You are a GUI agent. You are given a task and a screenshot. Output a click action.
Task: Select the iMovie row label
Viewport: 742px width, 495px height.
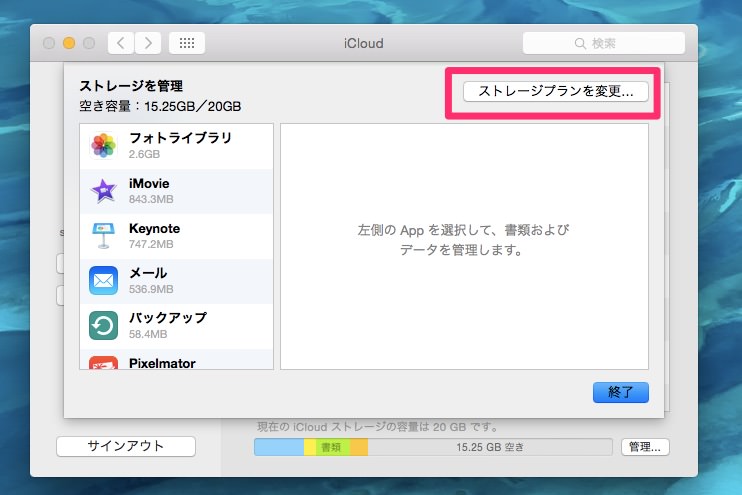point(149,183)
